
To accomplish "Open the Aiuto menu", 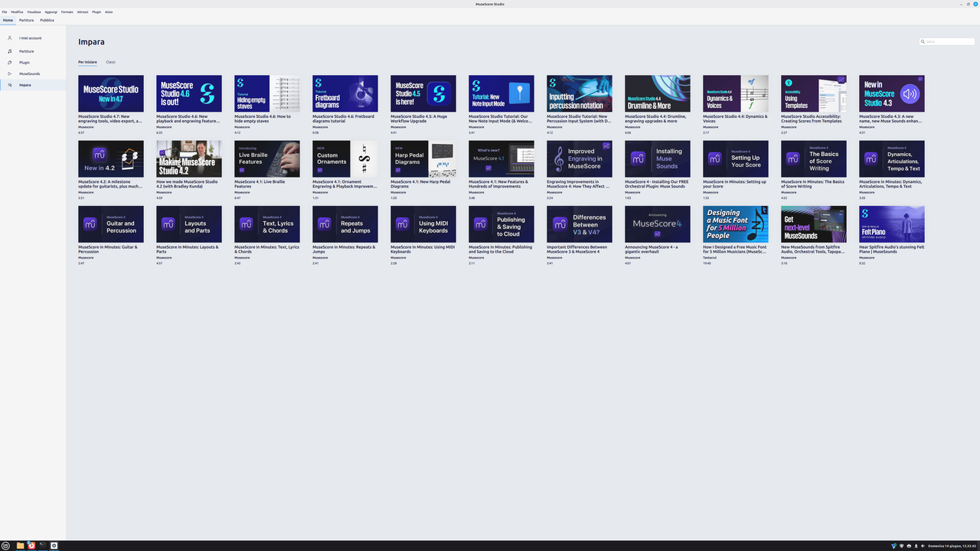I will [x=109, y=12].
